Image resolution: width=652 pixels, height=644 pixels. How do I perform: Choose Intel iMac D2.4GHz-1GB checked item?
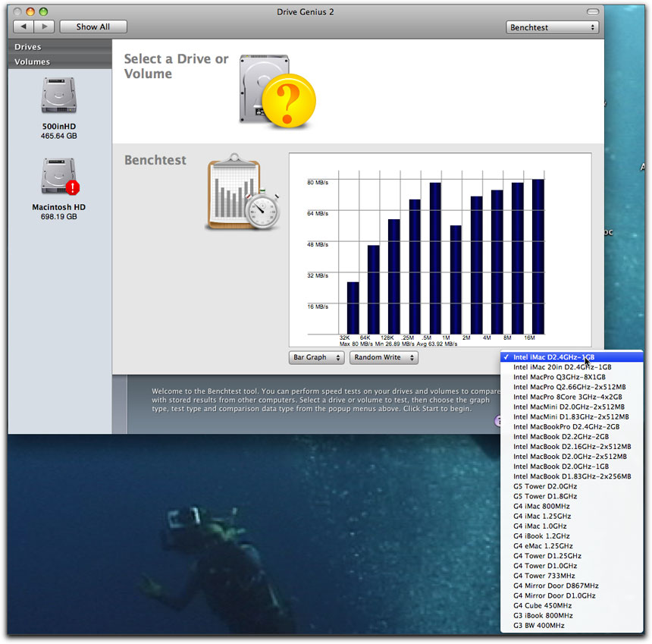(x=572, y=357)
